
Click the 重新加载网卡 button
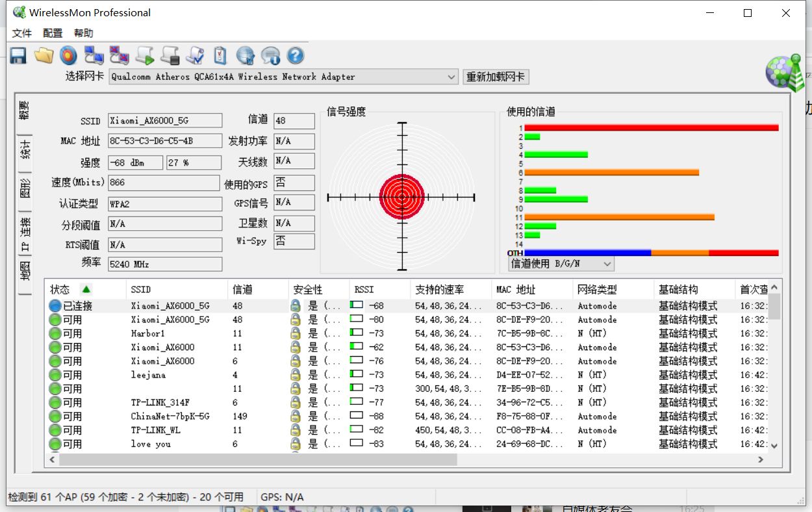[496, 77]
